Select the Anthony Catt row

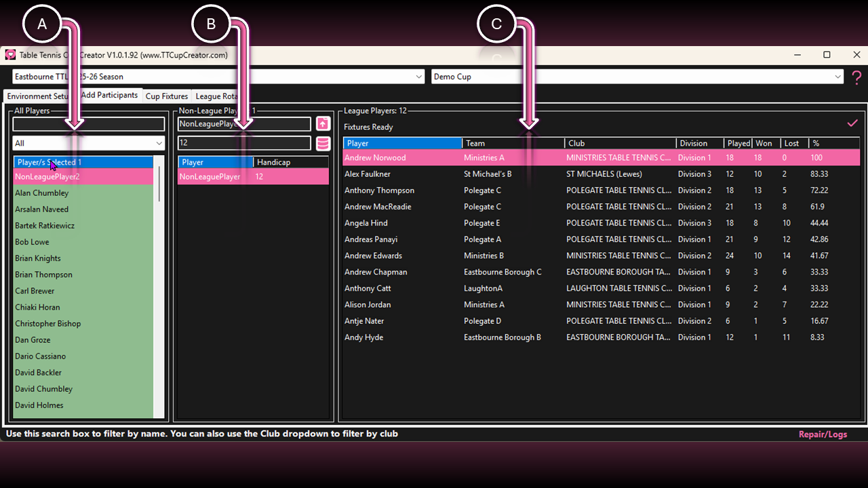click(601, 288)
